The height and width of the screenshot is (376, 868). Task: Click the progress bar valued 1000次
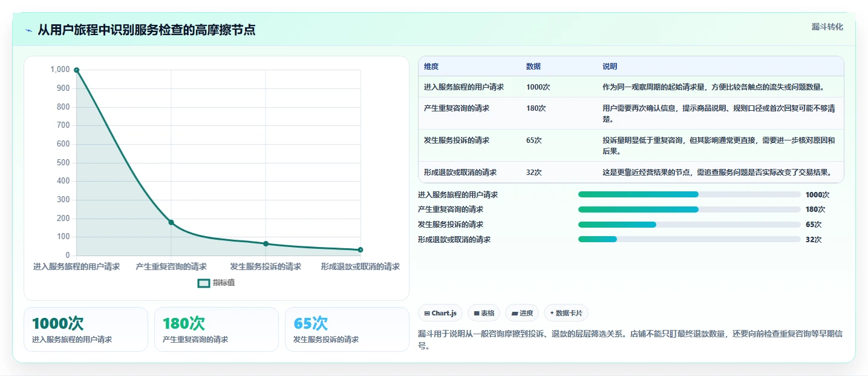pyautogui.click(x=690, y=194)
